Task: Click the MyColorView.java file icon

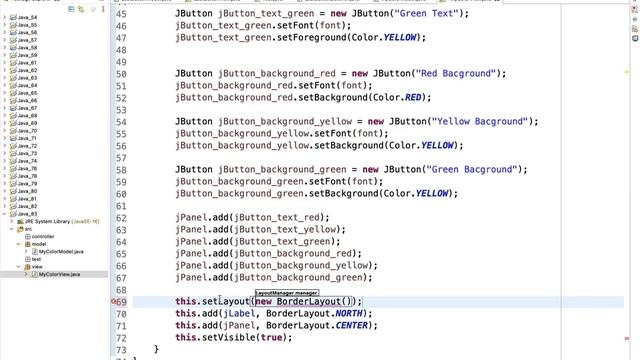Action: tap(35, 274)
